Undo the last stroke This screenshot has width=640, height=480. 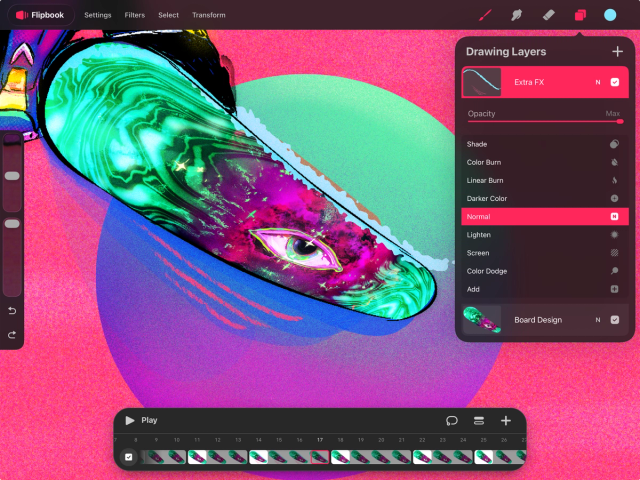pyautogui.click(x=12, y=311)
